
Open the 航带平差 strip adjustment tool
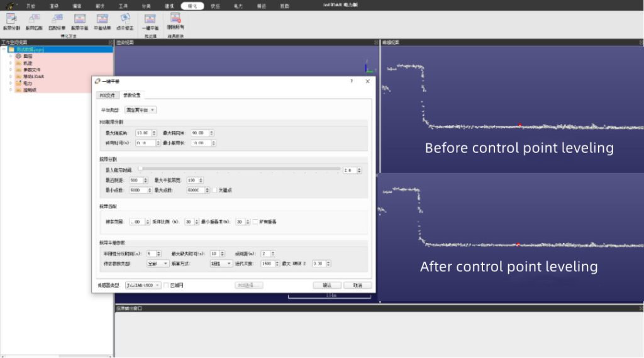click(79, 21)
